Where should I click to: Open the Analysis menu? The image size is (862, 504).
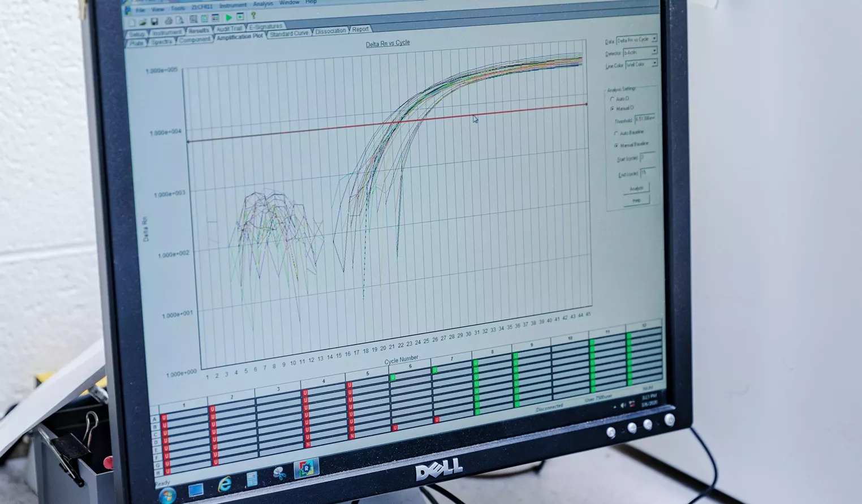pyautogui.click(x=263, y=3)
